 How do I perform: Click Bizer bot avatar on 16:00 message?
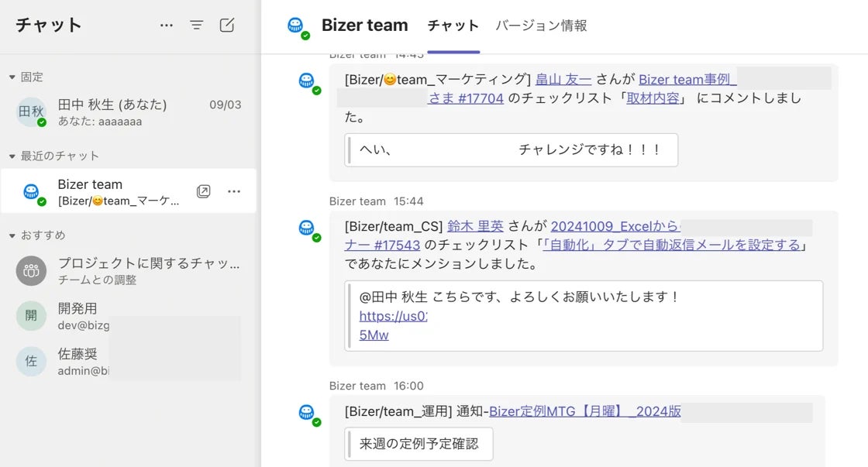[308, 414]
